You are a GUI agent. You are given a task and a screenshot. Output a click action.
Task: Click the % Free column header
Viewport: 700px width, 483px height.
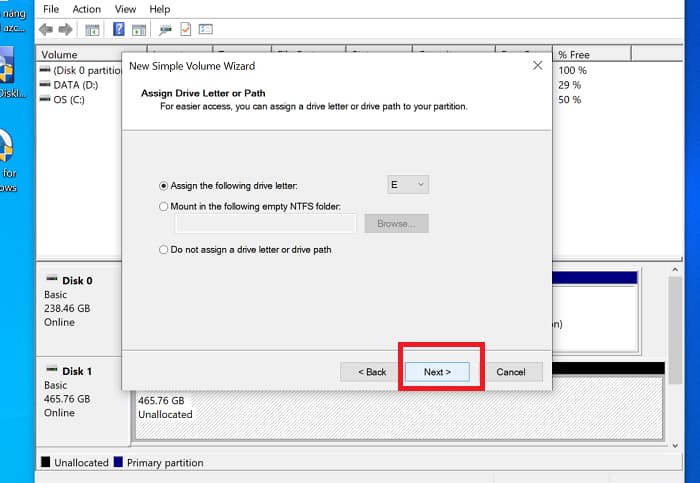[x=575, y=55]
